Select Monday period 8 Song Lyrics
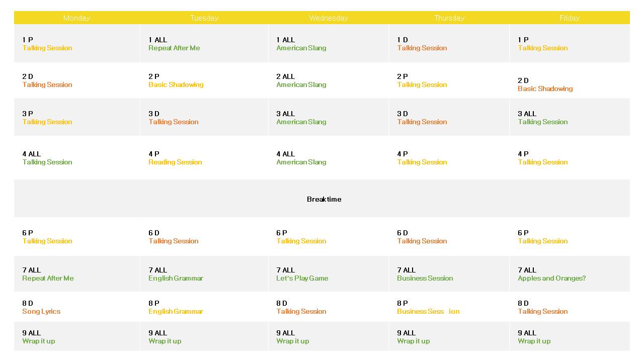 (41, 311)
